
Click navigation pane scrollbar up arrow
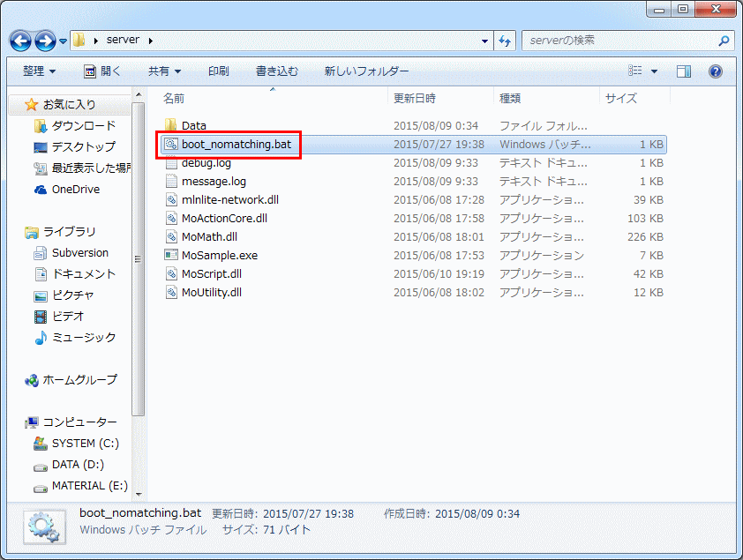[x=139, y=94]
